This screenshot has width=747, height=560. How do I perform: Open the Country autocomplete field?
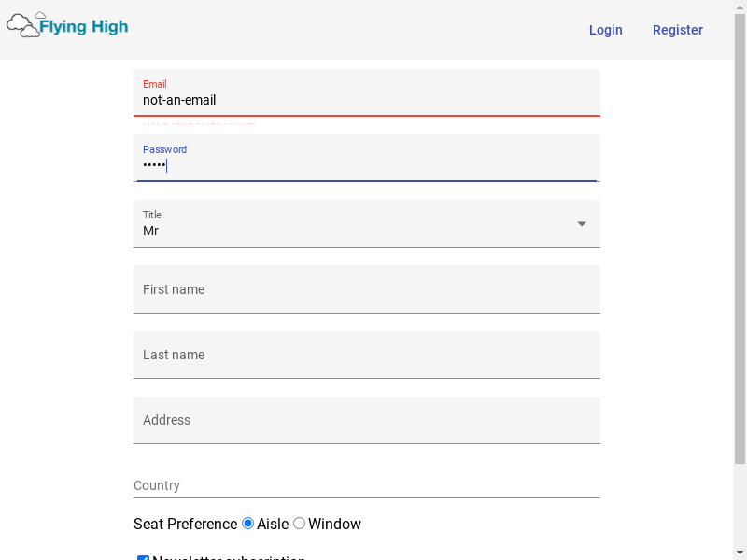pos(366,485)
